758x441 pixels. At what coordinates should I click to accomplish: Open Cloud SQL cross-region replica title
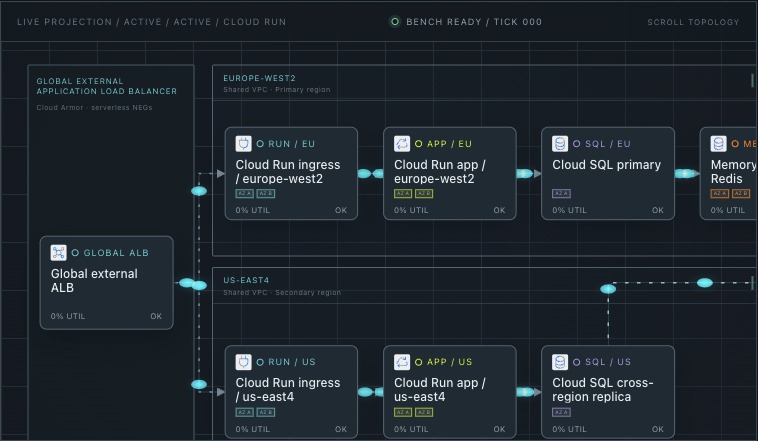[603, 390]
